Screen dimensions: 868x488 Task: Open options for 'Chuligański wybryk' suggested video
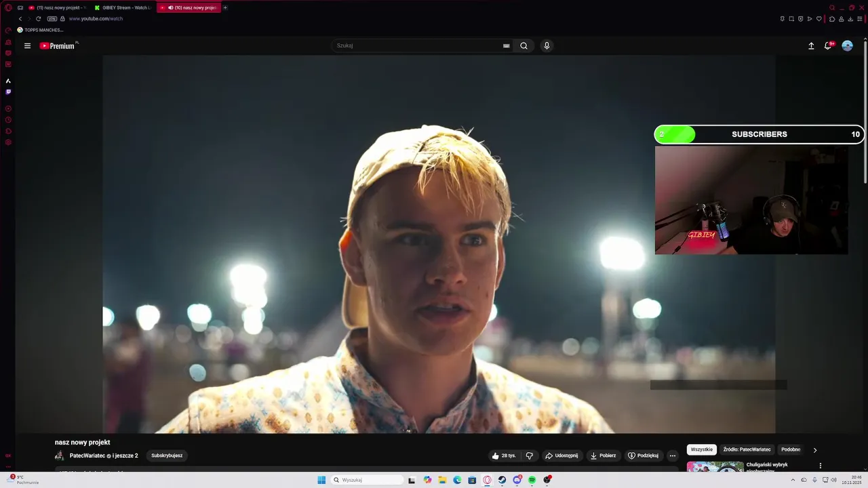click(x=821, y=466)
